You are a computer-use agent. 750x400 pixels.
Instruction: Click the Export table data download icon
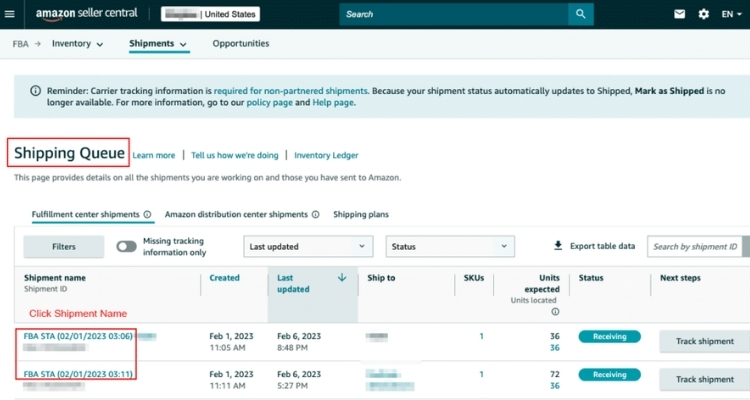tap(558, 246)
